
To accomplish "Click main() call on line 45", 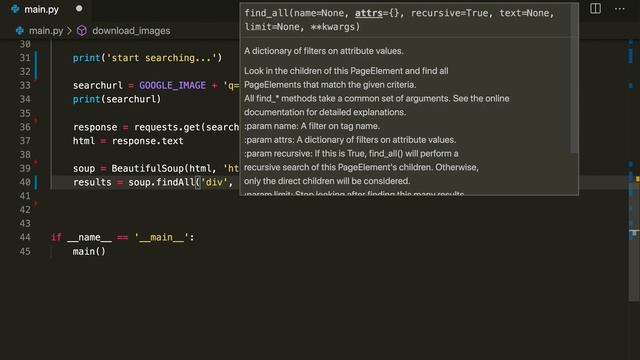I will point(89,251).
